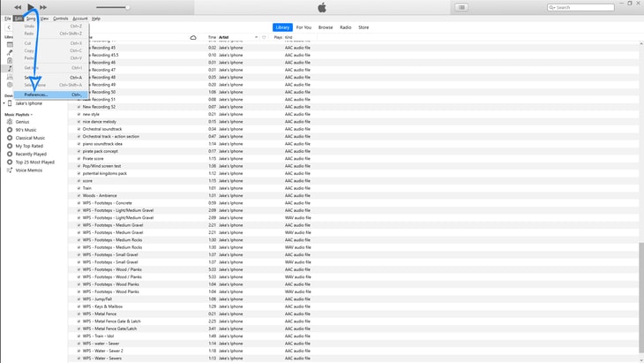Open the Account menu
Image resolution: width=644 pixels, height=363 pixels.
click(80, 19)
